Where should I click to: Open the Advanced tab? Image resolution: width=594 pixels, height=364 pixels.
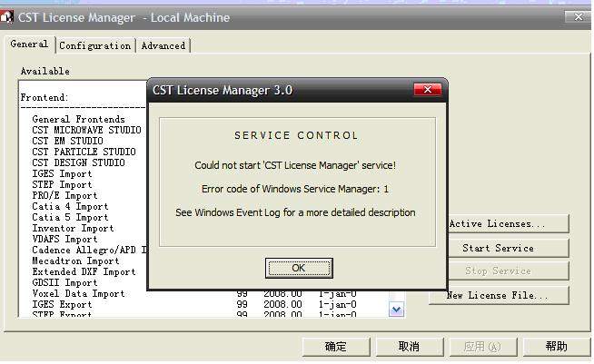[x=163, y=45]
